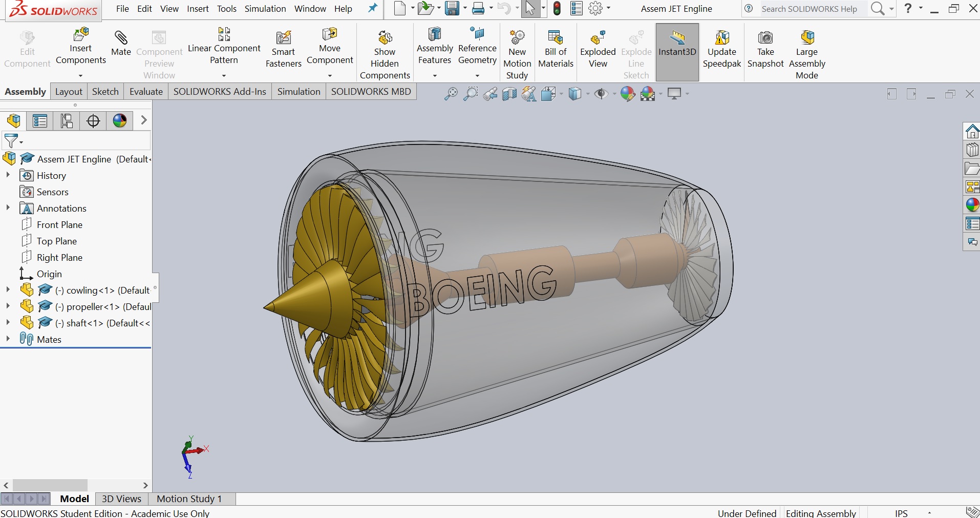Viewport: 980px width, 518px height.
Task: Open the File menu
Action: pos(122,9)
